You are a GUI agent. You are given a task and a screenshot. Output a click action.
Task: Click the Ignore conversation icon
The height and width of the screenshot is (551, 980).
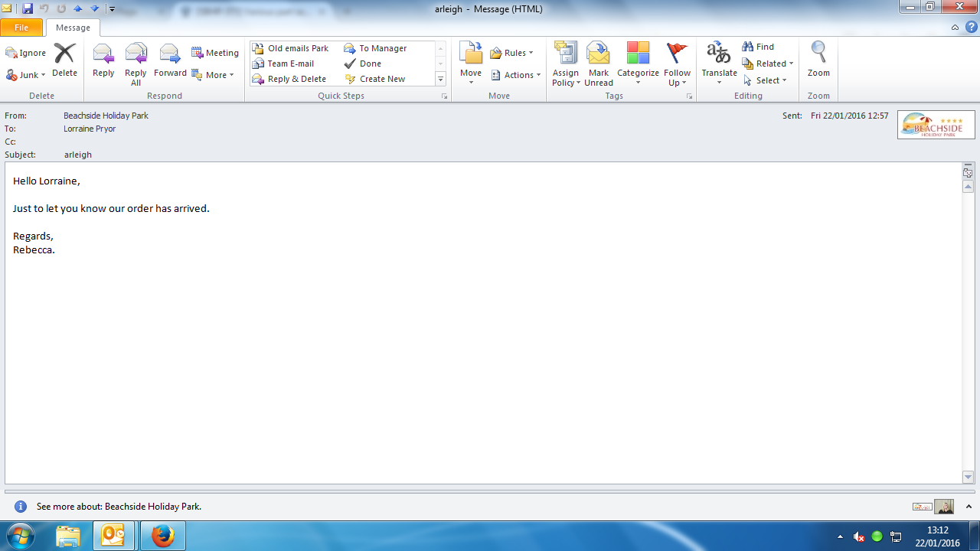(26, 53)
